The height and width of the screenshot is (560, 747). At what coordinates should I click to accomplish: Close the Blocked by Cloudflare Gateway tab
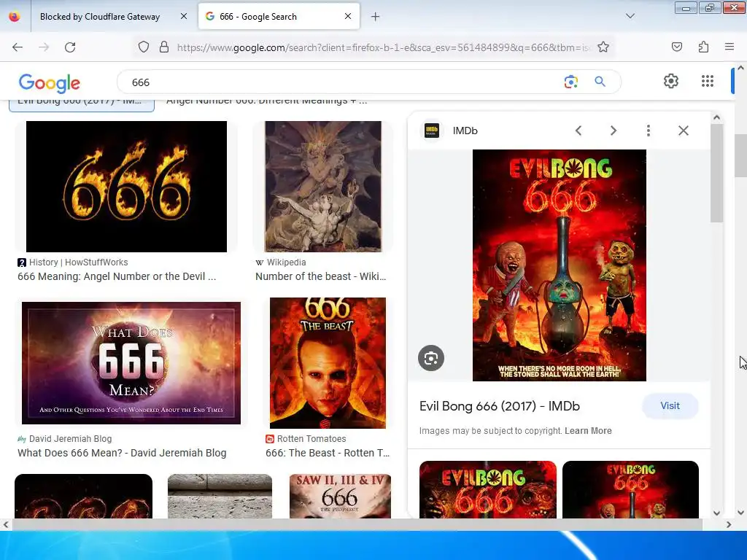pos(183,16)
